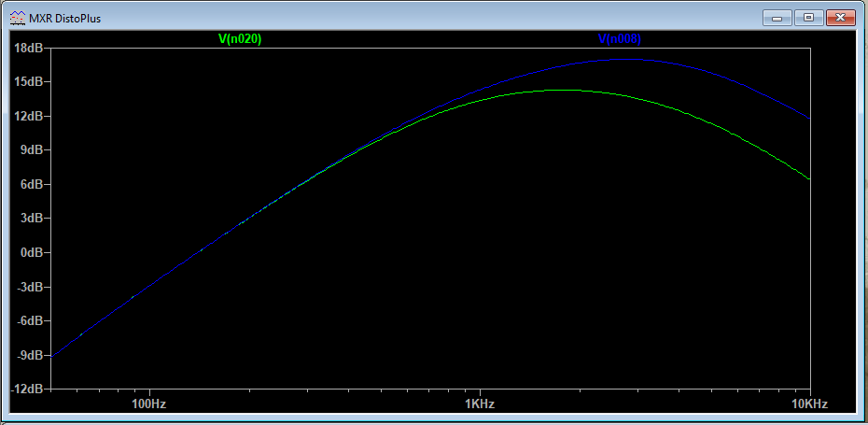Click the MXR DistoPlus window title
Viewport: 868px width, 425px height.
point(65,19)
